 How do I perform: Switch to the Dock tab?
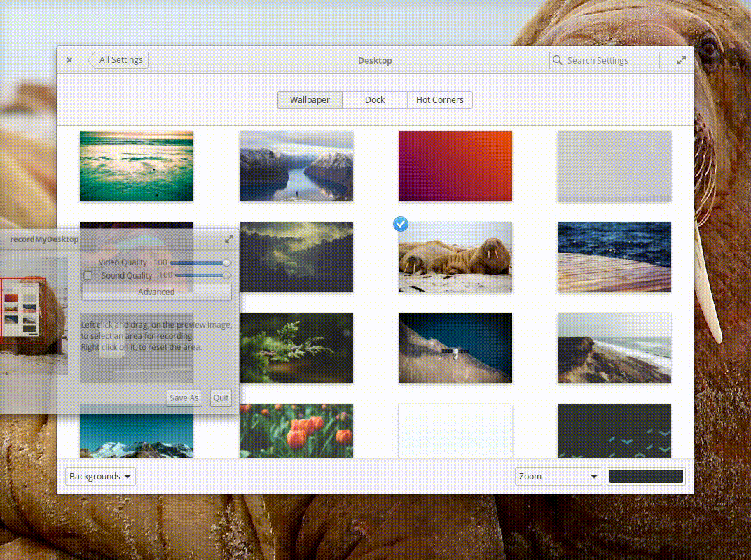(x=374, y=99)
